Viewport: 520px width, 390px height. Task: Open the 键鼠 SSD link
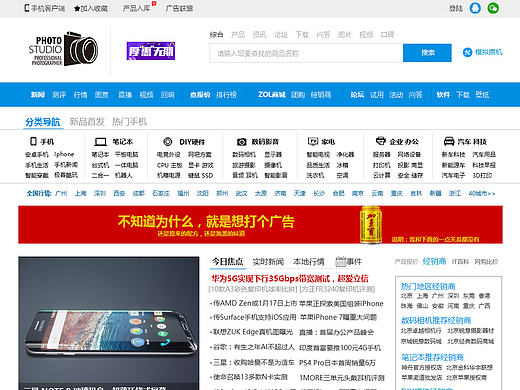[x=200, y=175]
